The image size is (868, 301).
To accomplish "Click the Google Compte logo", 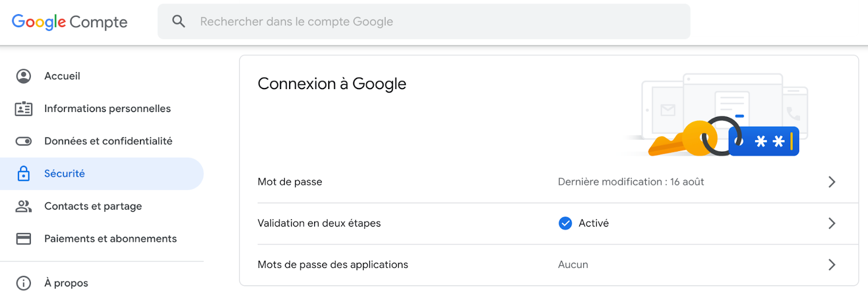I will coord(69,22).
